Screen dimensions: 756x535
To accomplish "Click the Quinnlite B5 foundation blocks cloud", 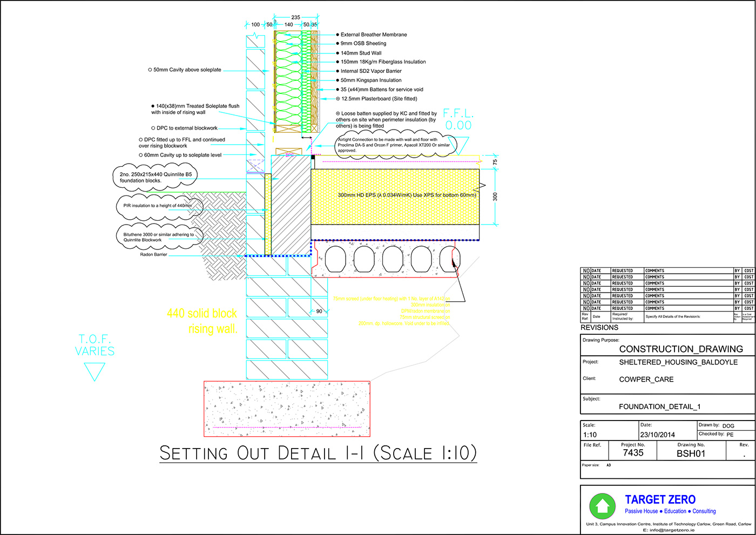I will pos(156,178).
